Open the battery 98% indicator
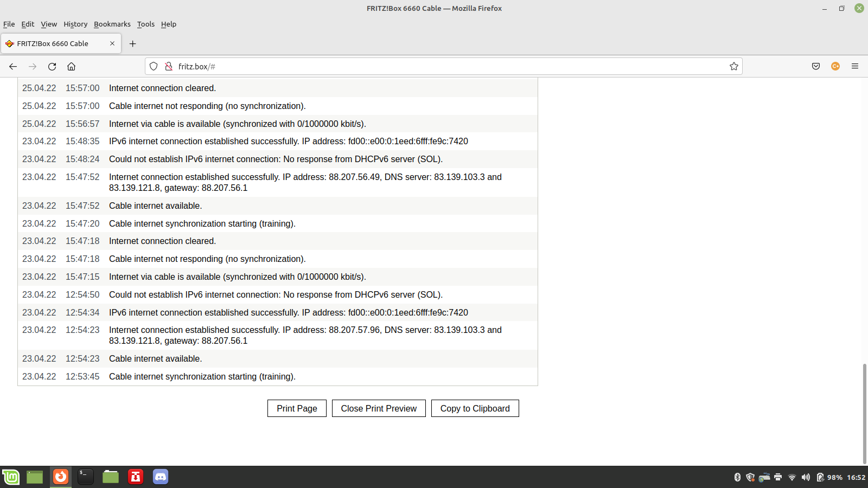868x488 pixels. pyautogui.click(x=829, y=477)
